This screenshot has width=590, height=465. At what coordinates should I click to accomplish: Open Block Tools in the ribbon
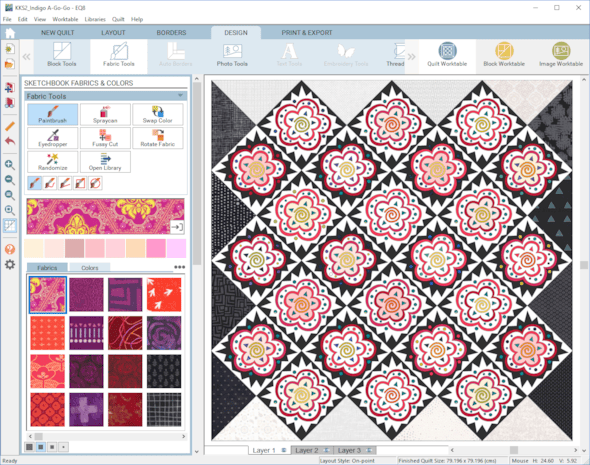pyautogui.click(x=62, y=55)
